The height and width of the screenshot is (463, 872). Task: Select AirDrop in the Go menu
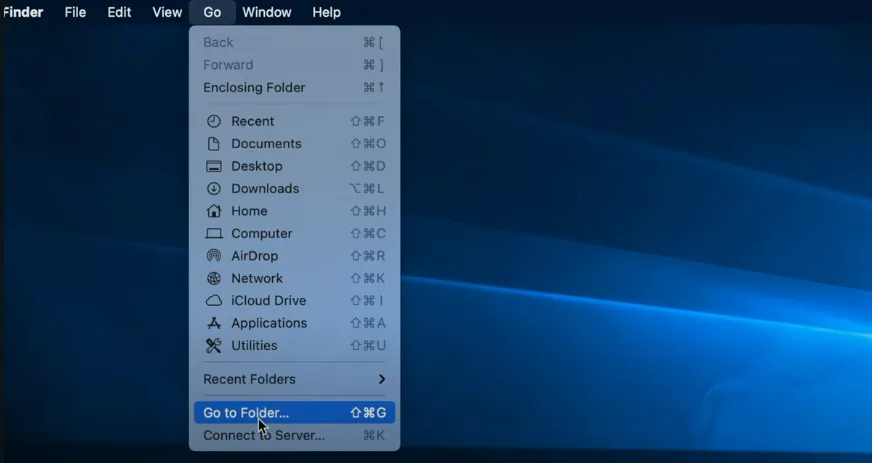[294, 256]
